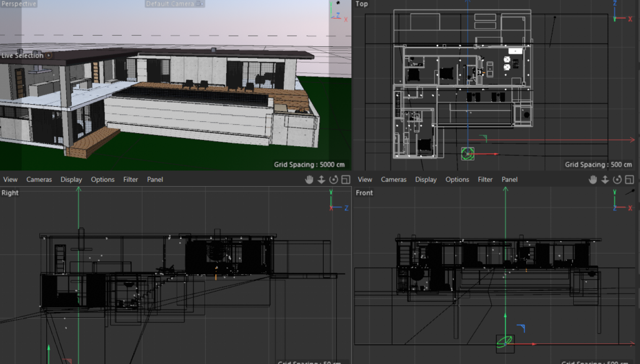Click the green object axis origin in the Top view
Screen dimensions: 640x364
(x=468, y=153)
